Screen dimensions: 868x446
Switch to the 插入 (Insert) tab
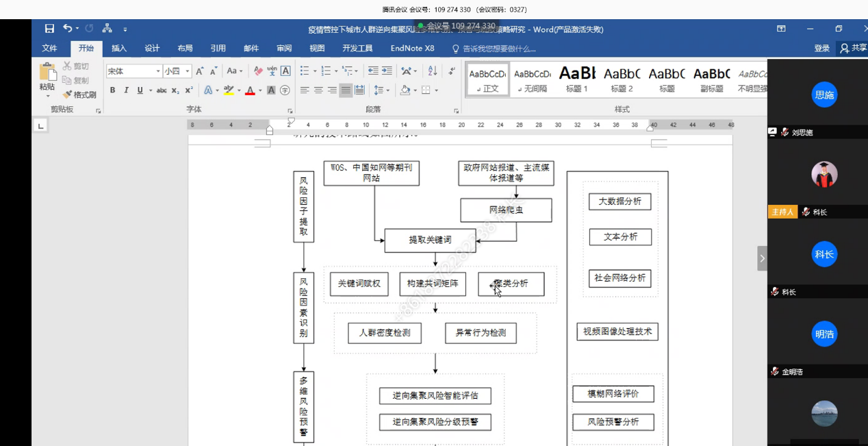[x=119, y=49]
